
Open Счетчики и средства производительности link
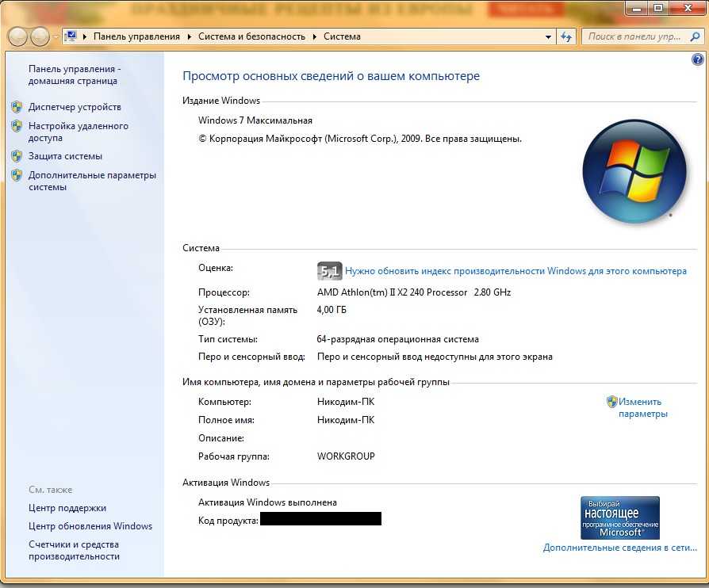coord(75,551)
